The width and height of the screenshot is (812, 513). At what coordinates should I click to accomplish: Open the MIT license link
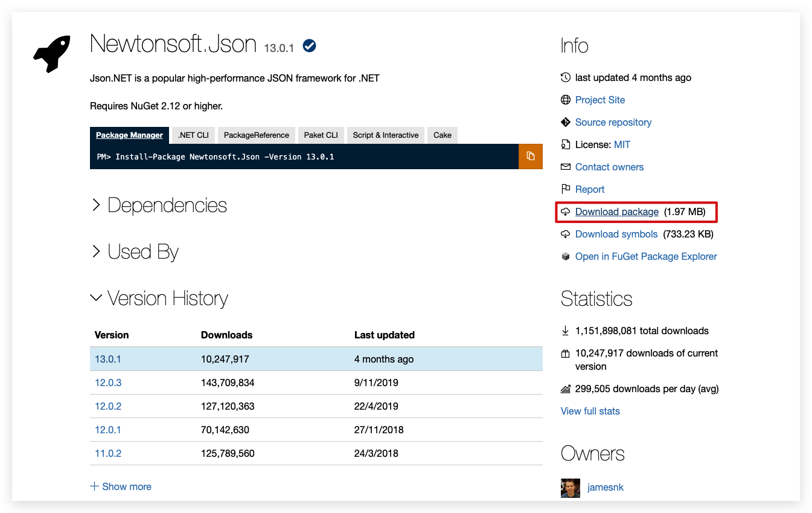pyautogui.click(x=622, y=144)
